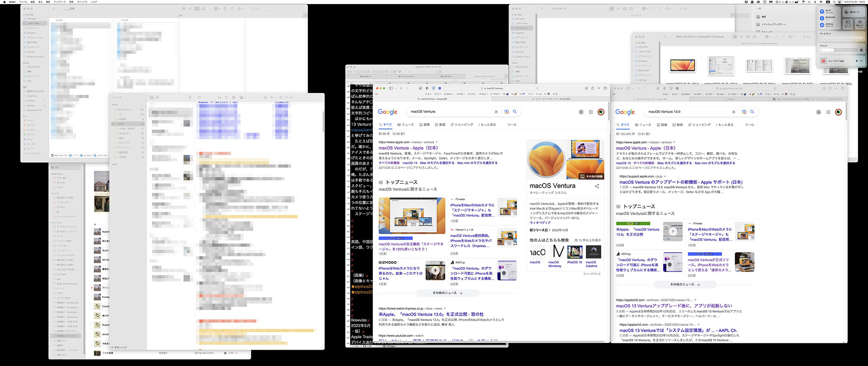Screen dimensions: 868x366
Task: Open the Safari menu in the menu bar
Action: (x=12, y=2)
